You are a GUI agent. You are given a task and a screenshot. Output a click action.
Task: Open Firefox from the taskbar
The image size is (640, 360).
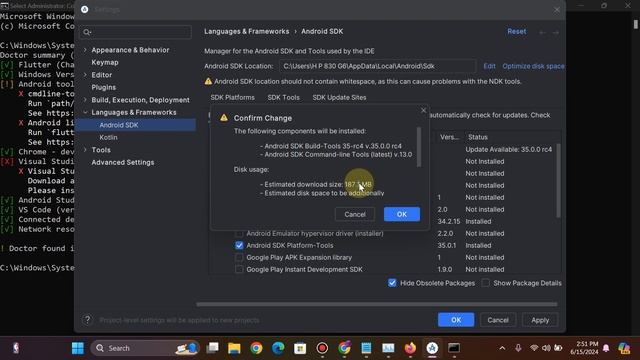click(x=410, y=348)
